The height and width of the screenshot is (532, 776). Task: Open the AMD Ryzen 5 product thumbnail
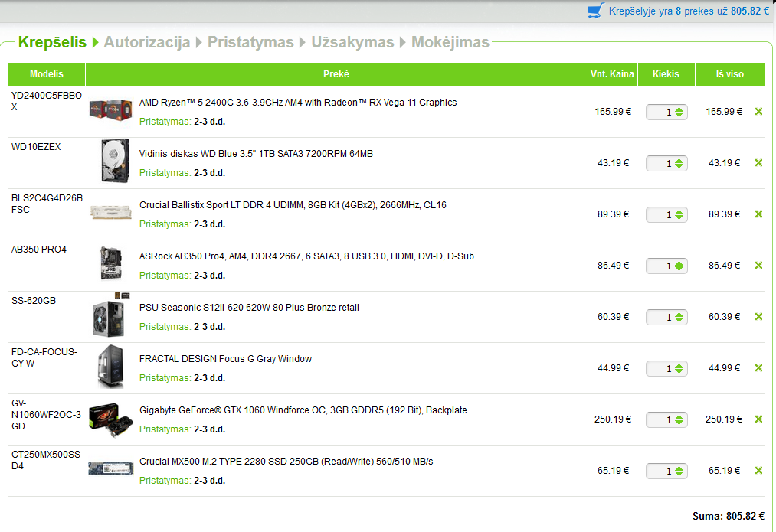[111, 110]
